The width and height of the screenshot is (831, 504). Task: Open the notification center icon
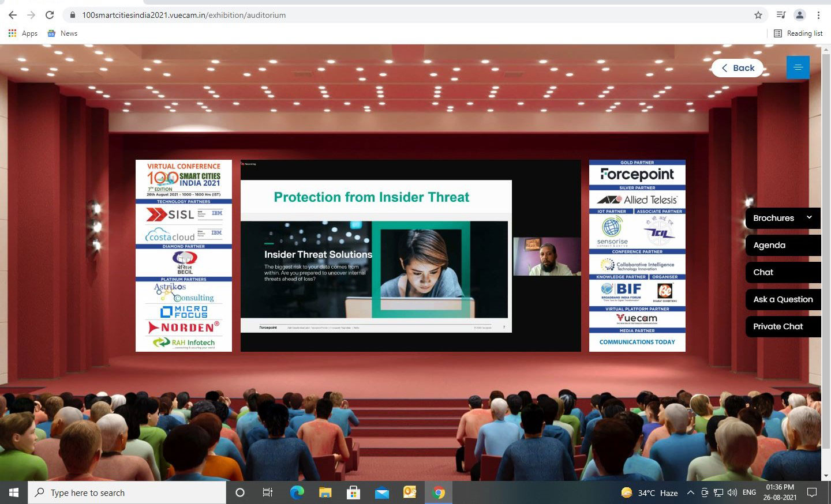click(x=812, y=492)
